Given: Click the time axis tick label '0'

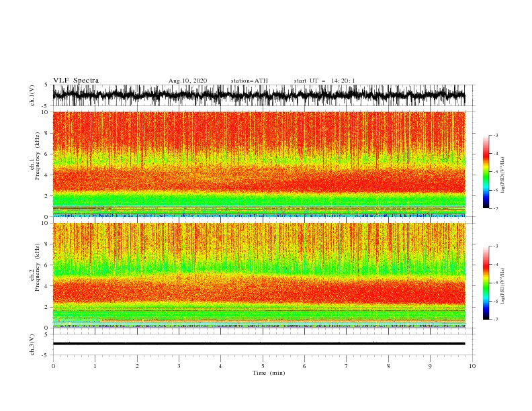Looking at the screenshot, I should (x=53, y=366).
